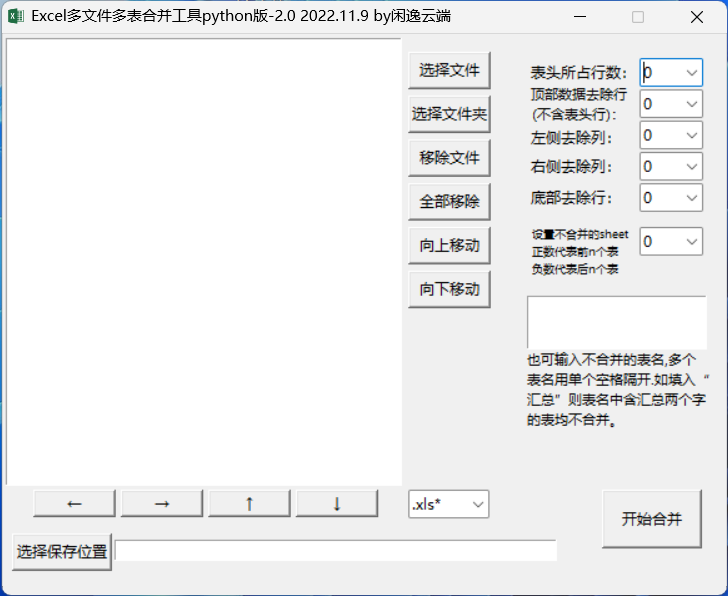Click the 底部去除行 label
The width and height of the screenshot is (728, 596).
571,198
